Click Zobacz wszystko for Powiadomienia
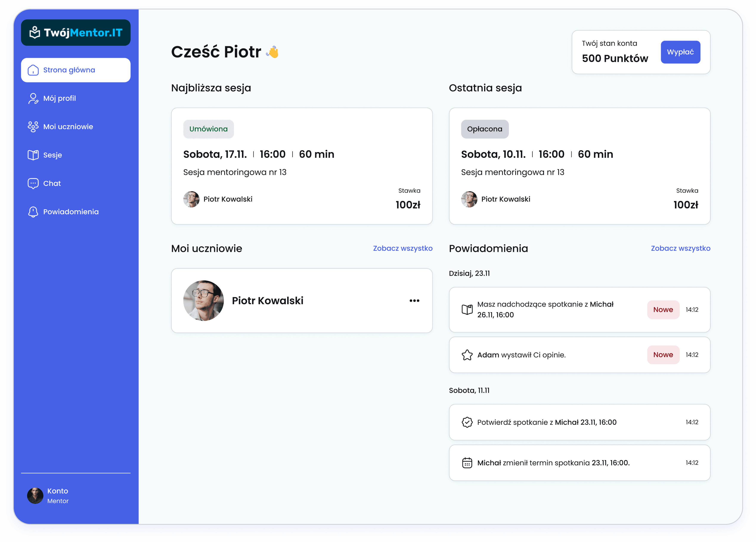Image resolution: width=756 pixels, height=542 pixels. click(680, 248)
